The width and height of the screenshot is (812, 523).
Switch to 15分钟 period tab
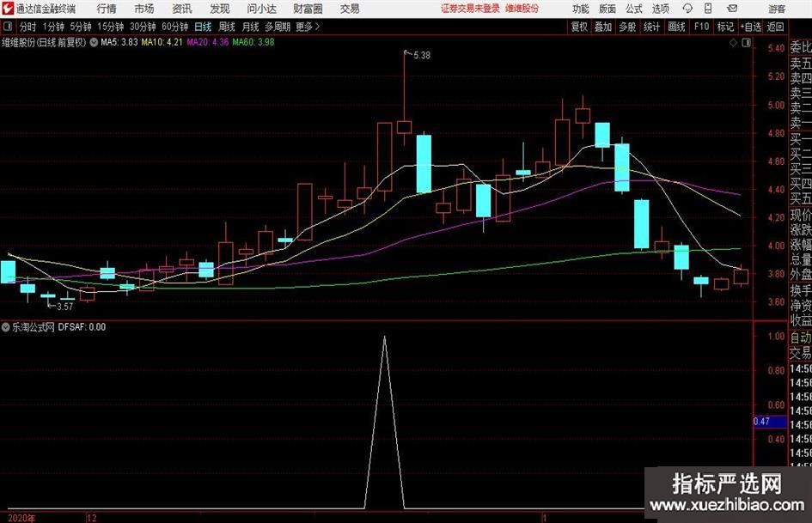coord(111,27)
